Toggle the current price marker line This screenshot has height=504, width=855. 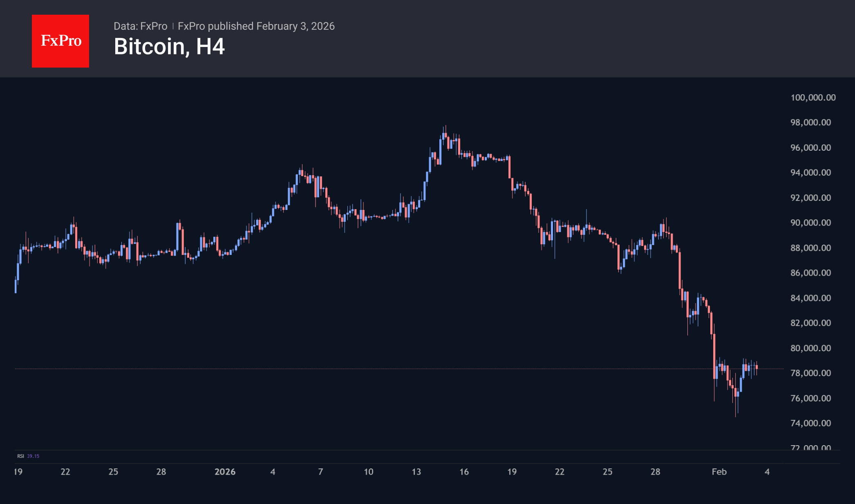coord(368,369)
